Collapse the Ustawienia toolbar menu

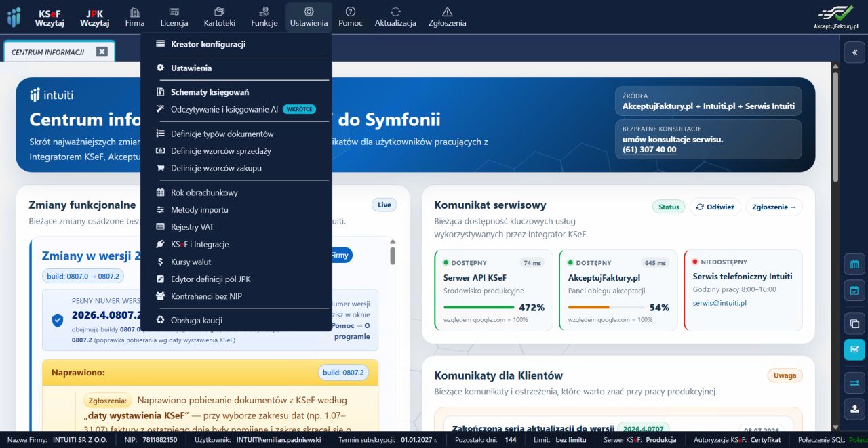tap(309, 18)
